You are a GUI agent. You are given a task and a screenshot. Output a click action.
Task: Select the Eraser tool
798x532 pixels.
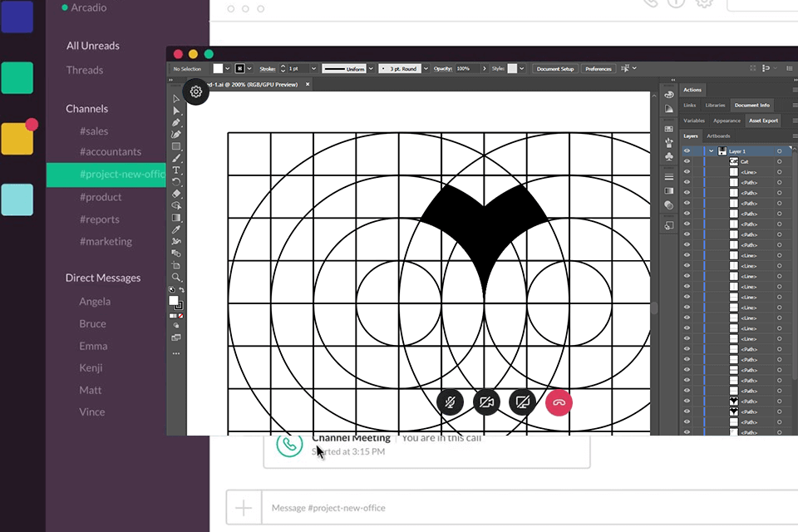pos(176,194)
